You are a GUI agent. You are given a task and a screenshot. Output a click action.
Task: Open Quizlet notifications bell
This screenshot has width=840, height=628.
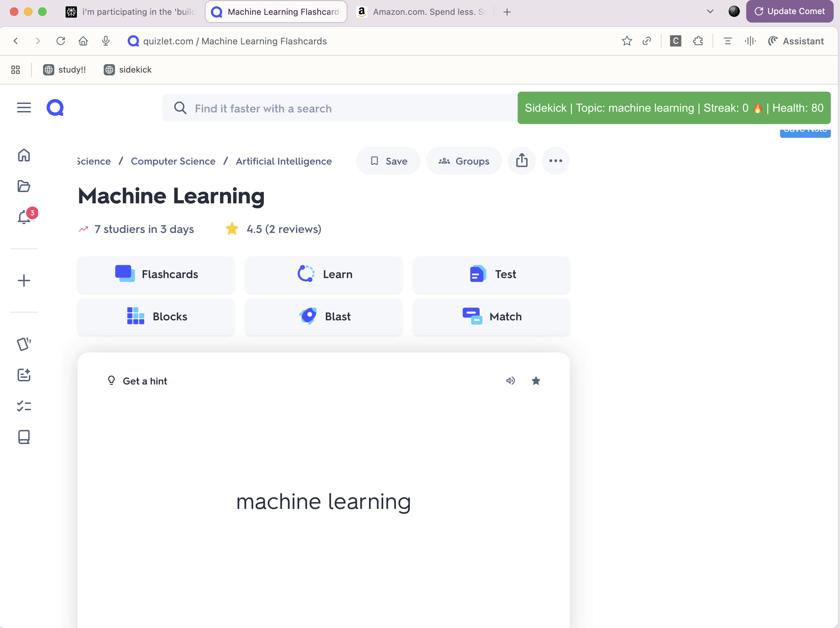[24, 217]
